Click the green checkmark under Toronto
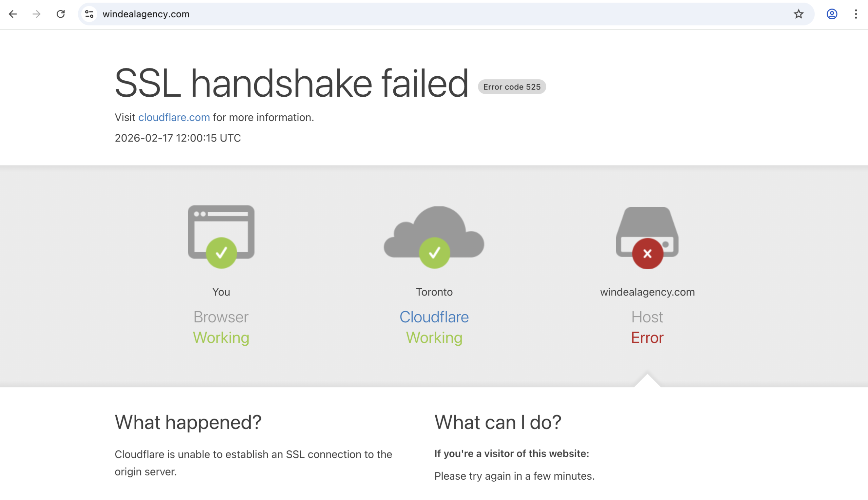 tap(434, 253)
